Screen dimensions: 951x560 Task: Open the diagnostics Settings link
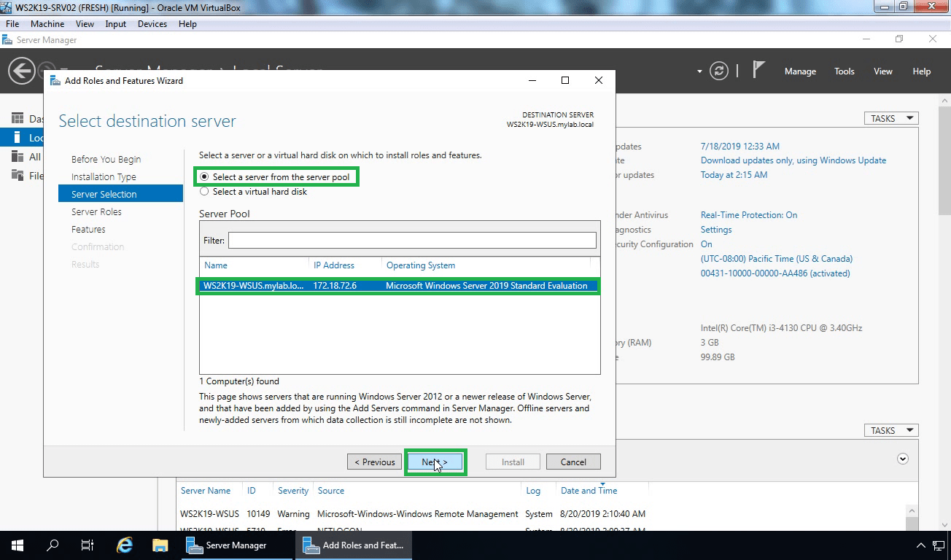click(x=716, y=230)
